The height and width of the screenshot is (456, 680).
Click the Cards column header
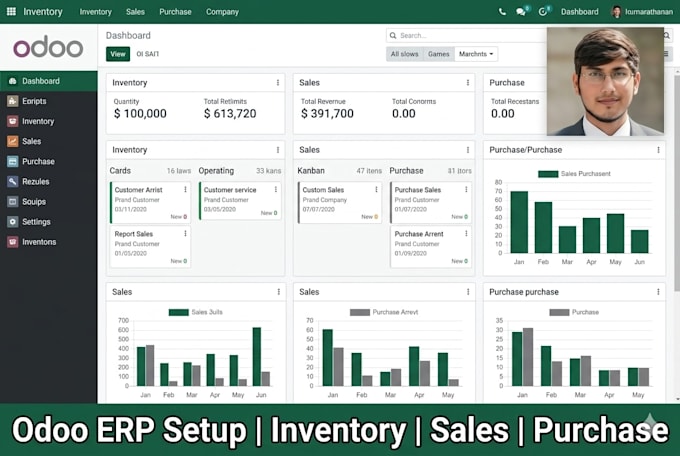(120, 171)
